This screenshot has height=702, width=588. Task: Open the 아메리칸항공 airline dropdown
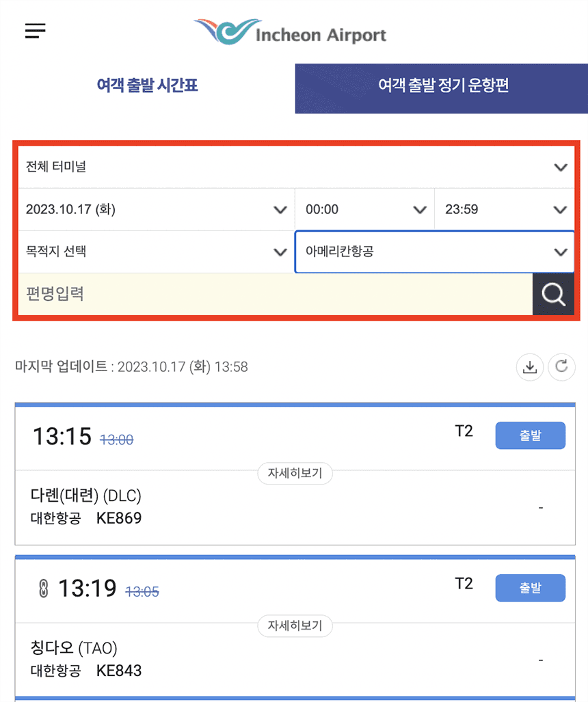[434, 252]
